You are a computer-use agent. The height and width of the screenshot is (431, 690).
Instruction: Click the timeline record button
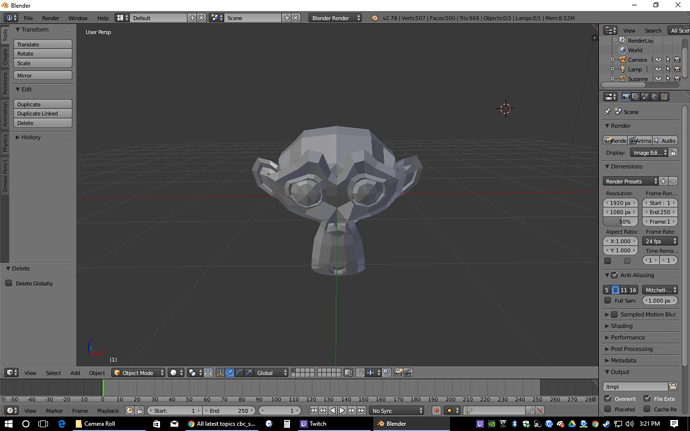point(437,410)
